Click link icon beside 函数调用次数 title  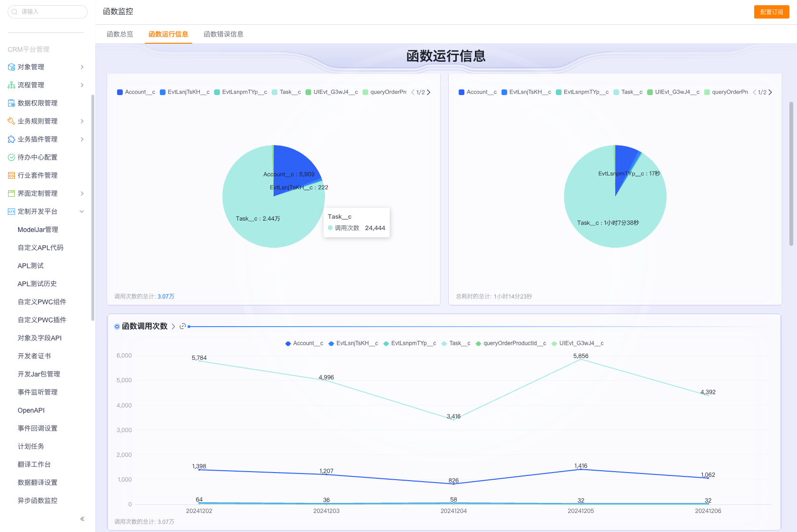[182, 326]
